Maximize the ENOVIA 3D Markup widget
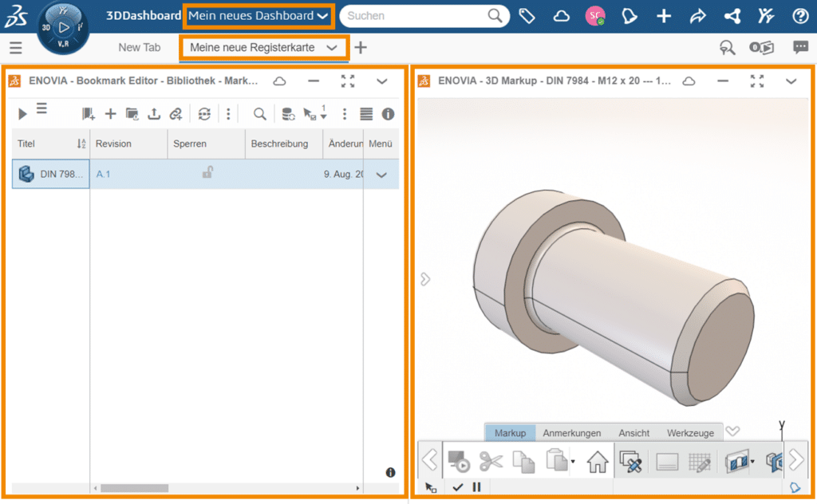 click(x=756, y=81)
